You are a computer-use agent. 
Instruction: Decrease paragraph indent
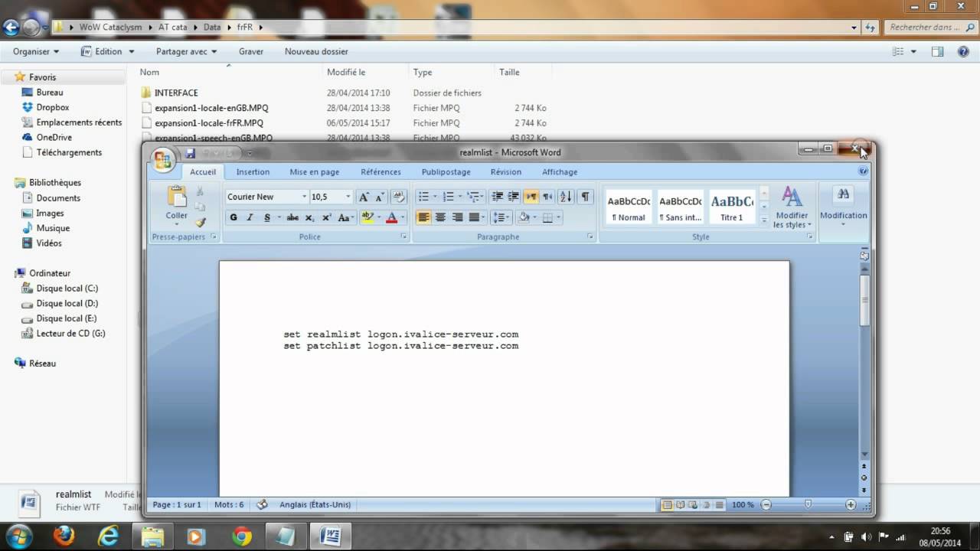tap(497, 197)
